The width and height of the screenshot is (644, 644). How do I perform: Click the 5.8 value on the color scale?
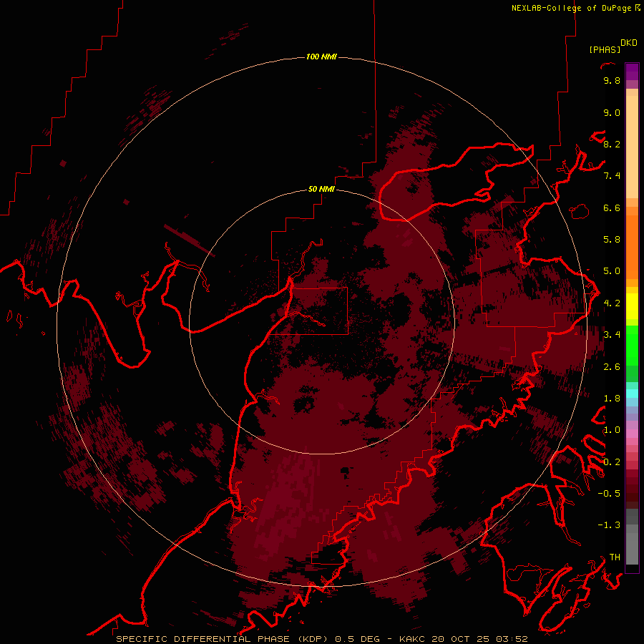tap(612, 240)
